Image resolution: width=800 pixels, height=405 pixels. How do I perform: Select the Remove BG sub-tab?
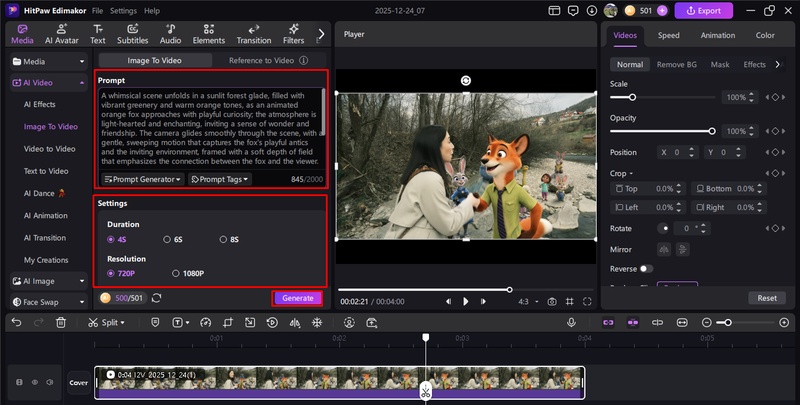[677, 64]
